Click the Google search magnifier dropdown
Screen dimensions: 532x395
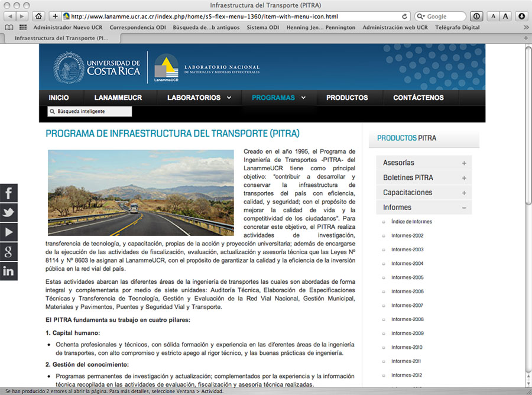[421, 17]
